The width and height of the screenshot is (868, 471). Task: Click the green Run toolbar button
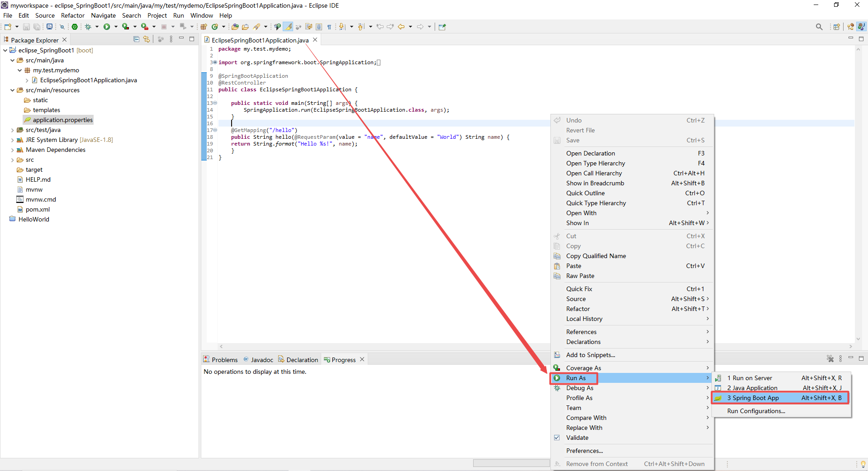(107, 27)
